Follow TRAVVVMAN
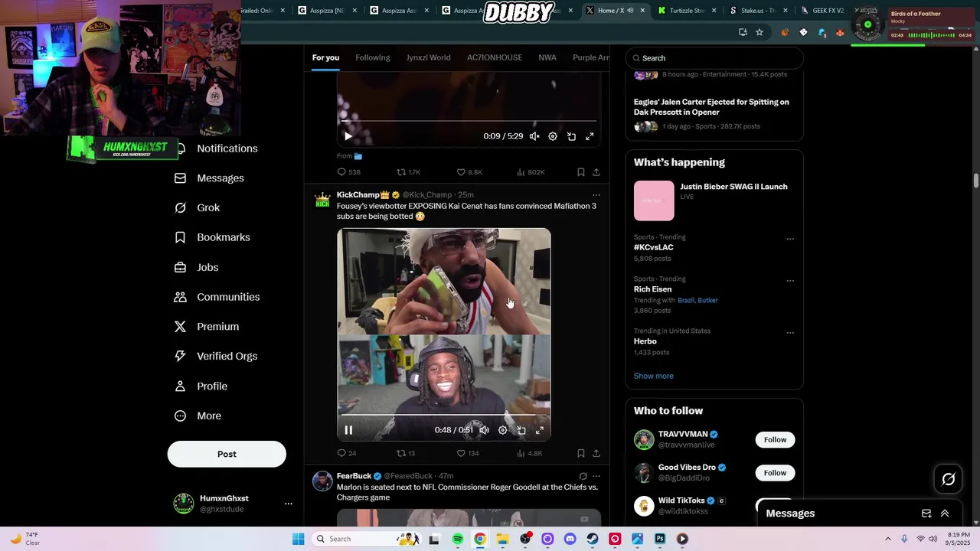 (x=775, y=439)
